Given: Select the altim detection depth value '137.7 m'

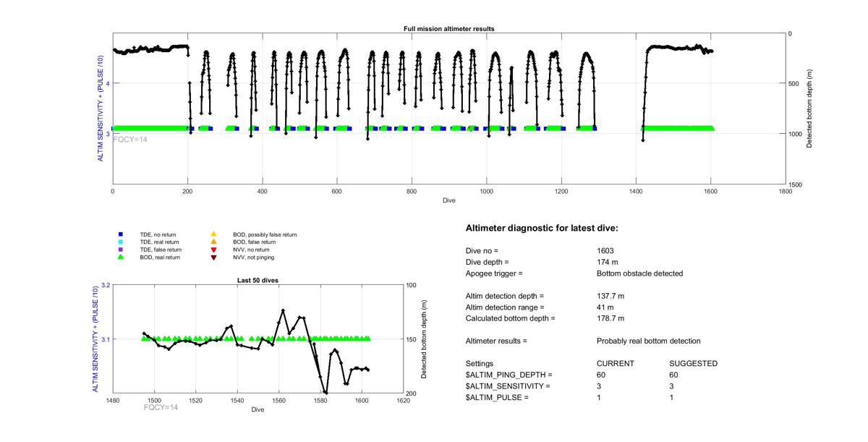Looking at the screenshot, I should (610, 296).
